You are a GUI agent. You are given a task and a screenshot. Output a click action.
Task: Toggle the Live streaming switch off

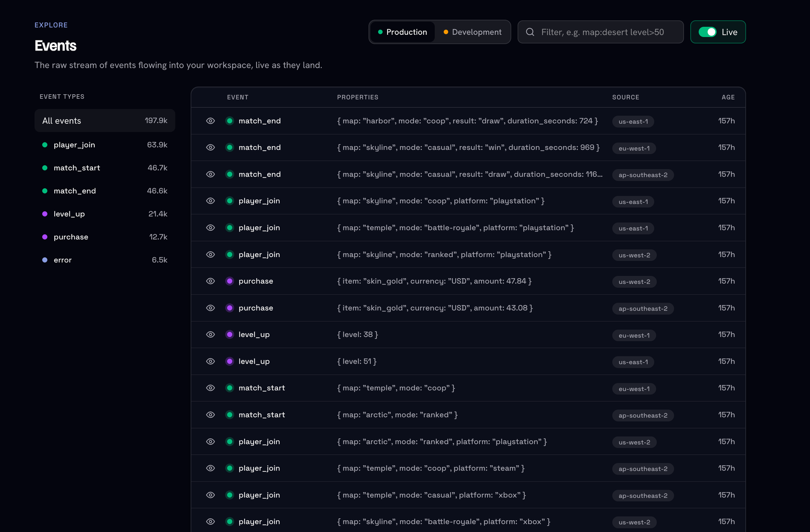pyautogui.click(x=708, y=32)
